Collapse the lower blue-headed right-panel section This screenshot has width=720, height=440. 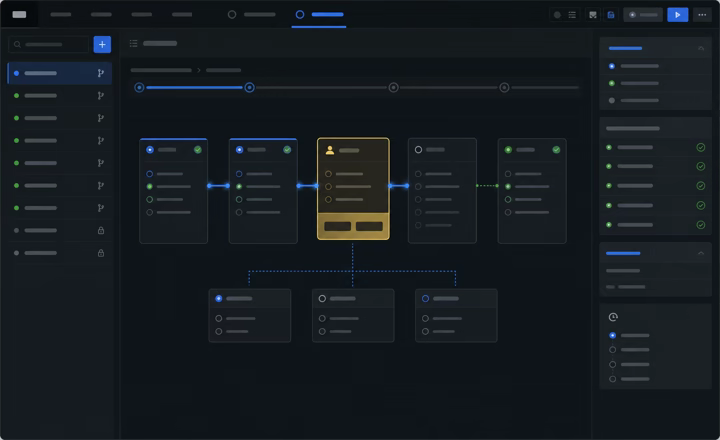(x=701, y=254)
